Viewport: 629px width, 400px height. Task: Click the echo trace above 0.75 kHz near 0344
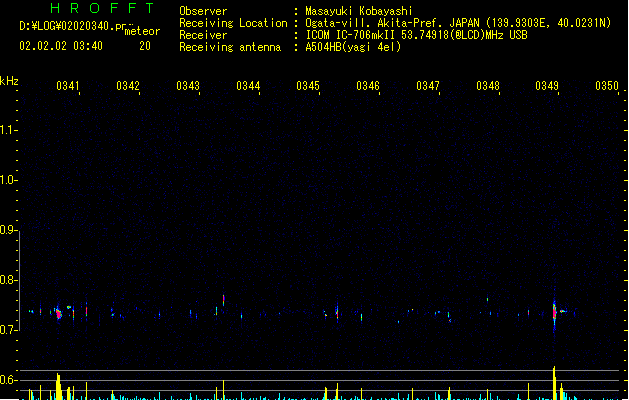[x=223, y=300]
